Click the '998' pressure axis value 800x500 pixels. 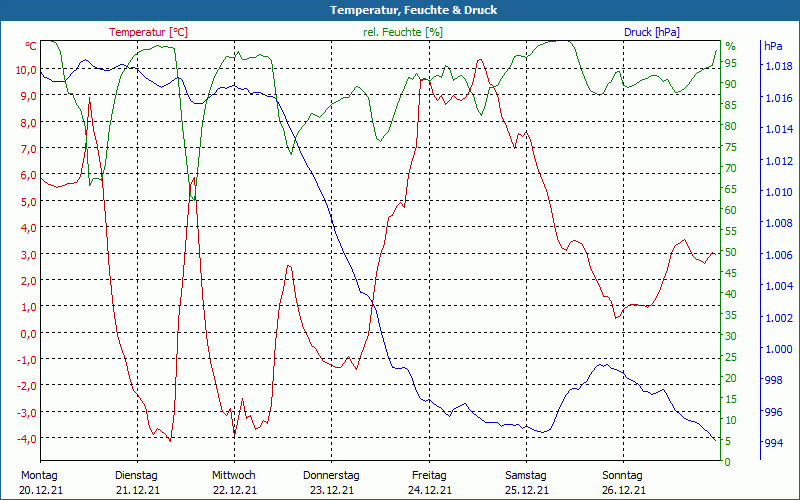774,380
